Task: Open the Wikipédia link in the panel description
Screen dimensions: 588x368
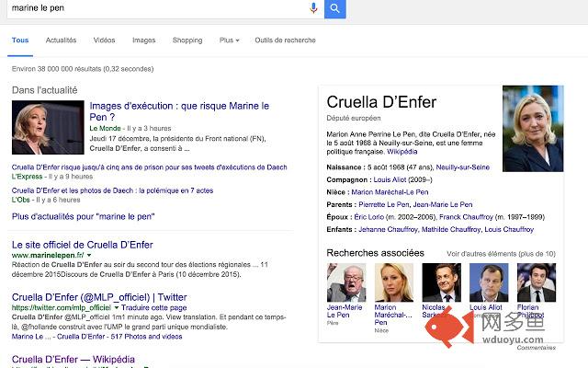Action: (402, 152)
